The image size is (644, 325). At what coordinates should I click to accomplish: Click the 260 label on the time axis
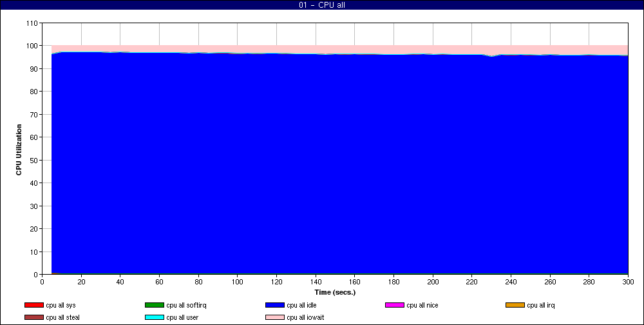click(x=550, y=282)
